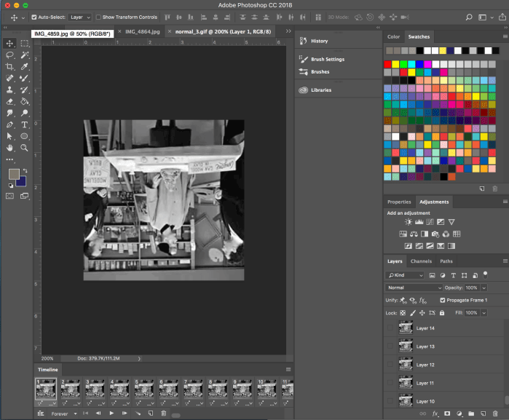Select the Healing Brush tool
This screenshot has height=420, width=509.
tap(9, 78)
